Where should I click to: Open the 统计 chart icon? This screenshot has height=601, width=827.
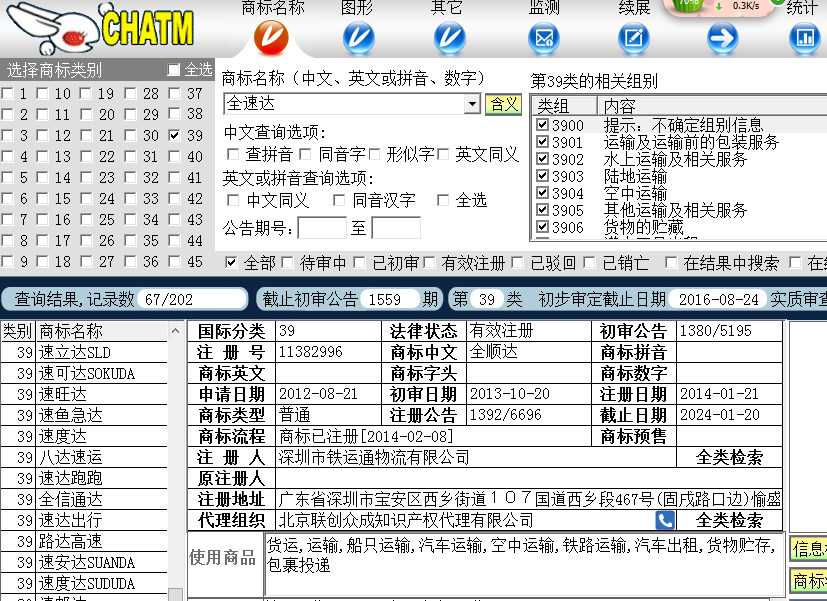[805, 38]
